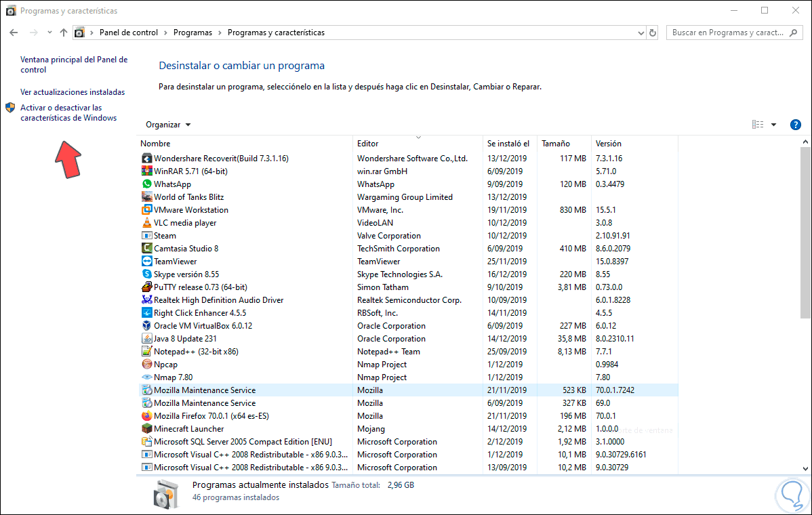Select Mozilla Maintenance Service version 69.0 row

409,403
